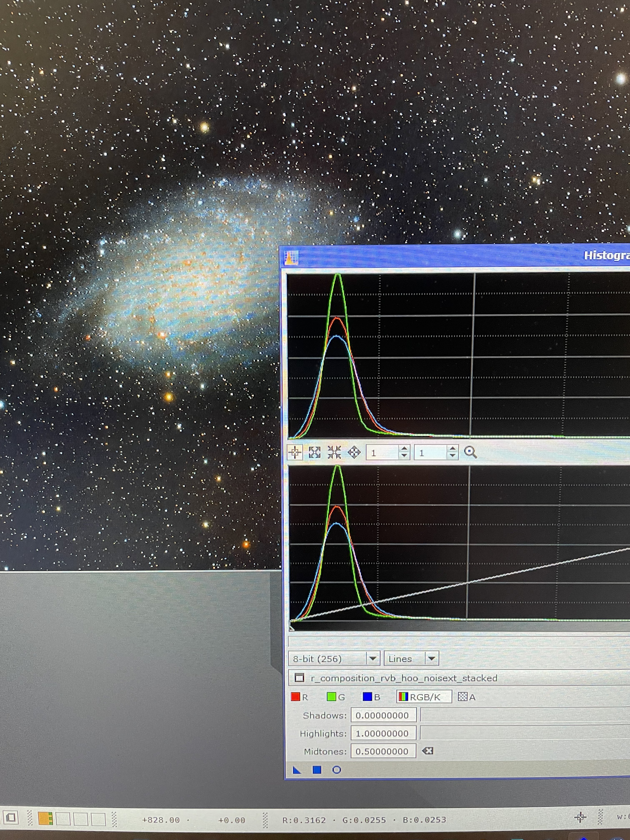630x840 pixels.
Task: Click the new instance triangle icon
Action: click(x=297, y=770)
